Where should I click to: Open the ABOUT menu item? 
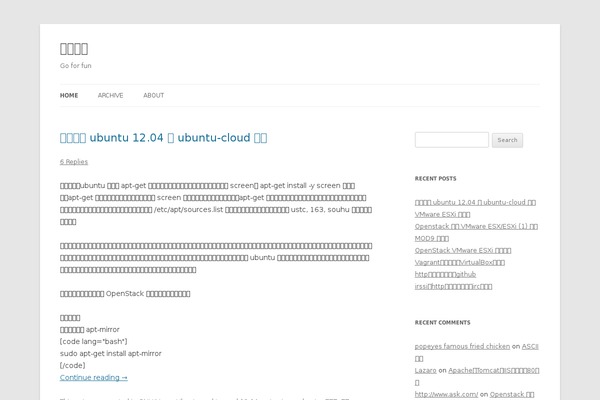click(153, 95)
